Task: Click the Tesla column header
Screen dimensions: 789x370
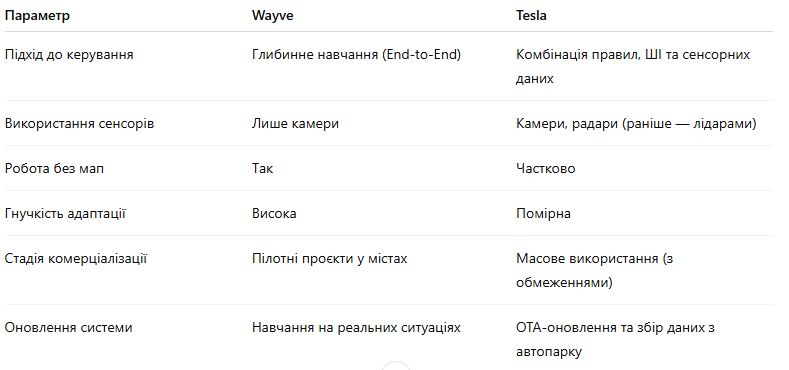Action: coord(531,16)
